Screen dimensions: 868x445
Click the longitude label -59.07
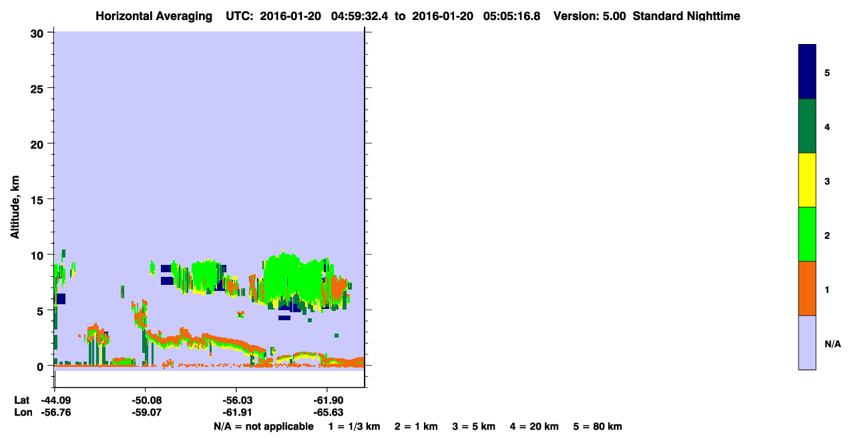146,413
